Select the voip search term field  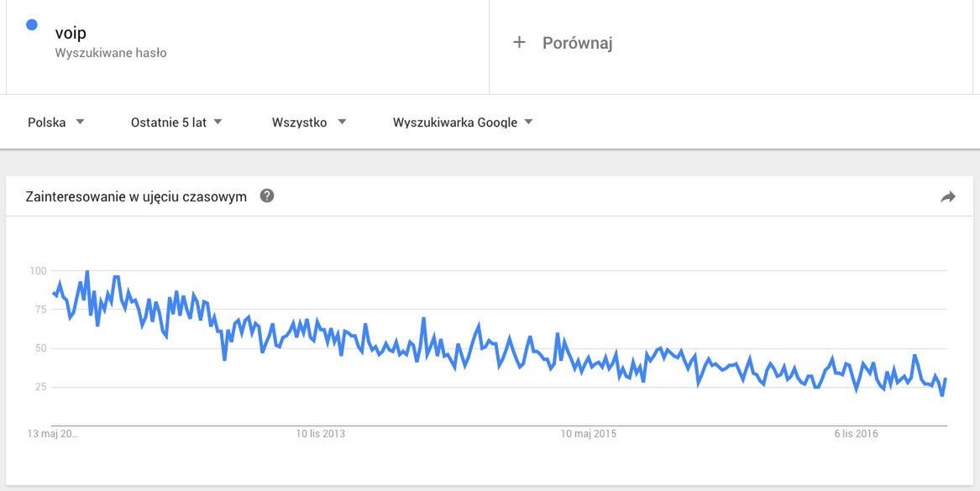(71, 33)
